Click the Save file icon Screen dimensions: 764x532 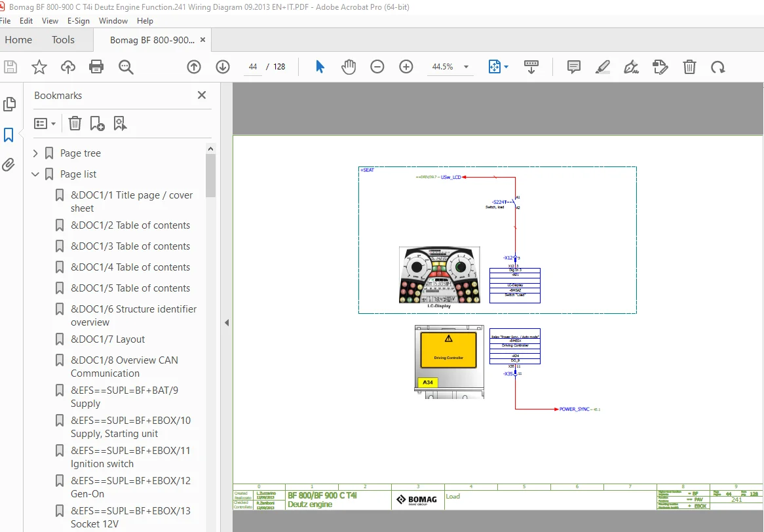(x=10, y=67)
